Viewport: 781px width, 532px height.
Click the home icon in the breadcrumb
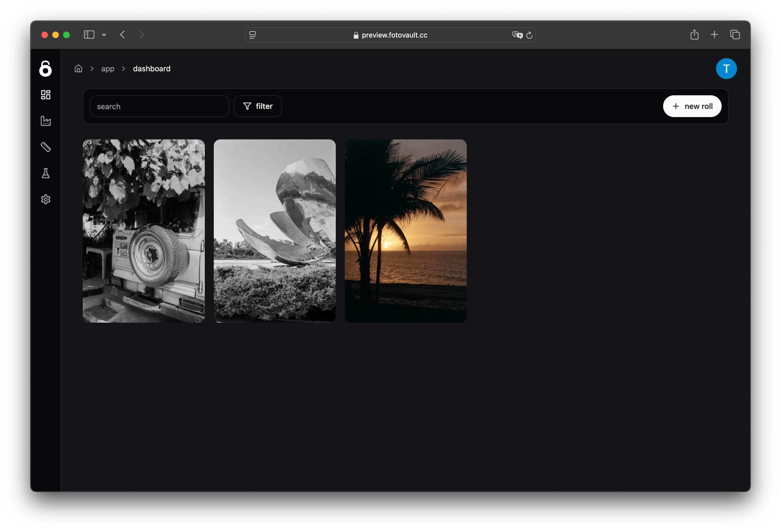(x=78, y=68)
